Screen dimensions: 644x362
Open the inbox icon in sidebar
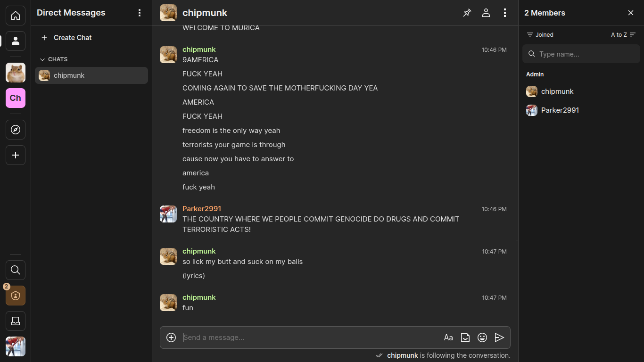(16, 321)
